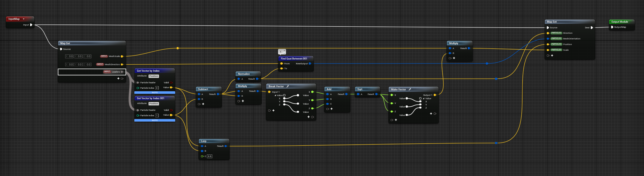Viewport: 644px width, 176px height.
Task: Click the add pin plus on Add node
Action: [x=331, y=109]
